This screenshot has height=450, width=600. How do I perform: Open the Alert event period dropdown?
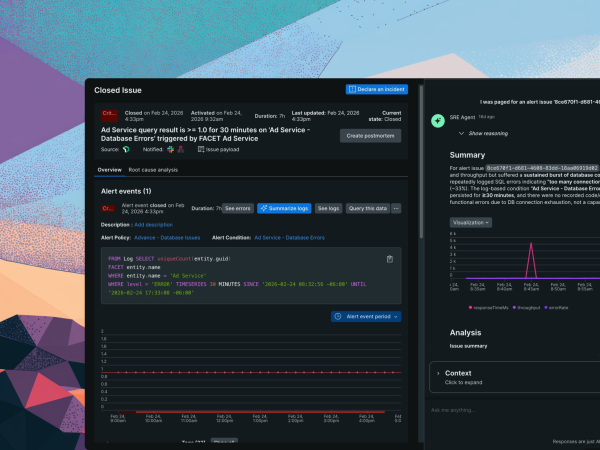tap(366, 316)
